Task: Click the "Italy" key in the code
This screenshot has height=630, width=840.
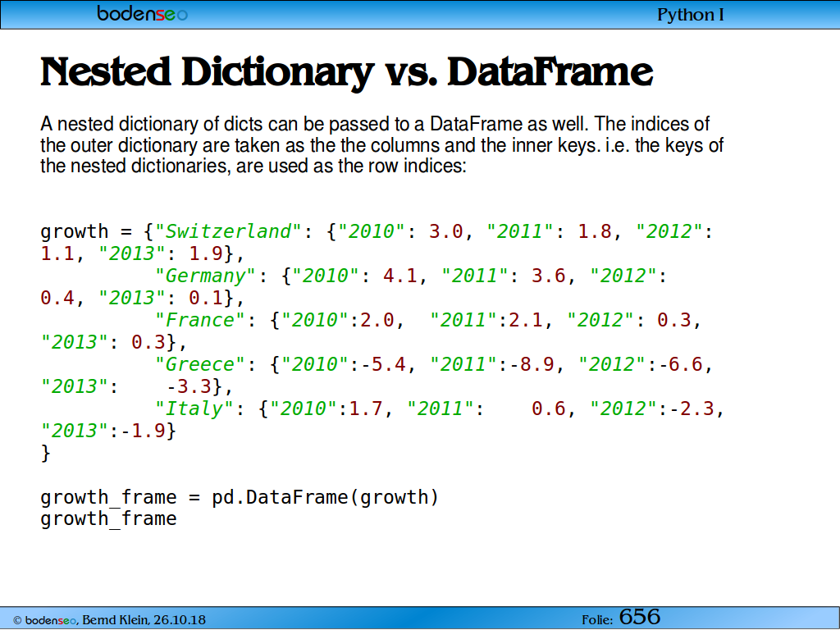Action: point(194,409)
